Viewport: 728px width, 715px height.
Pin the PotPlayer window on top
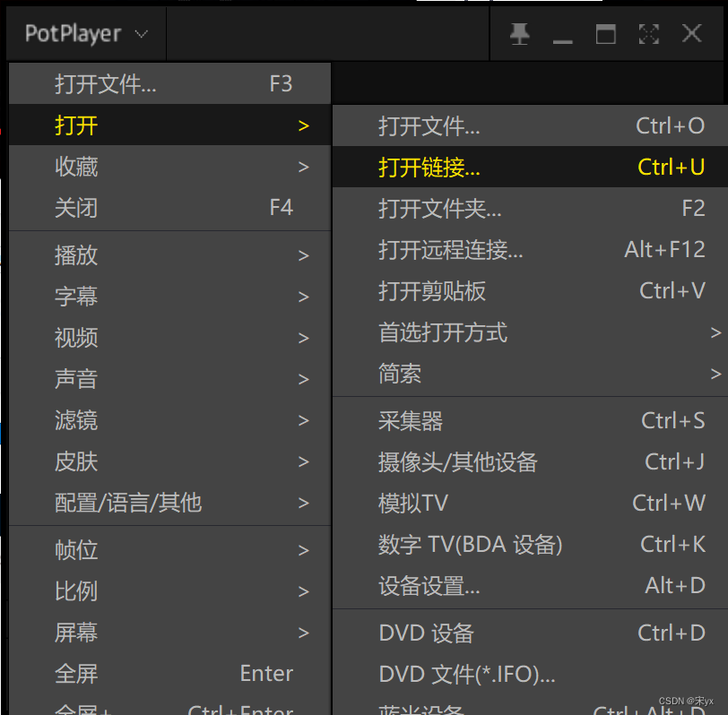[x=520, y=34]
